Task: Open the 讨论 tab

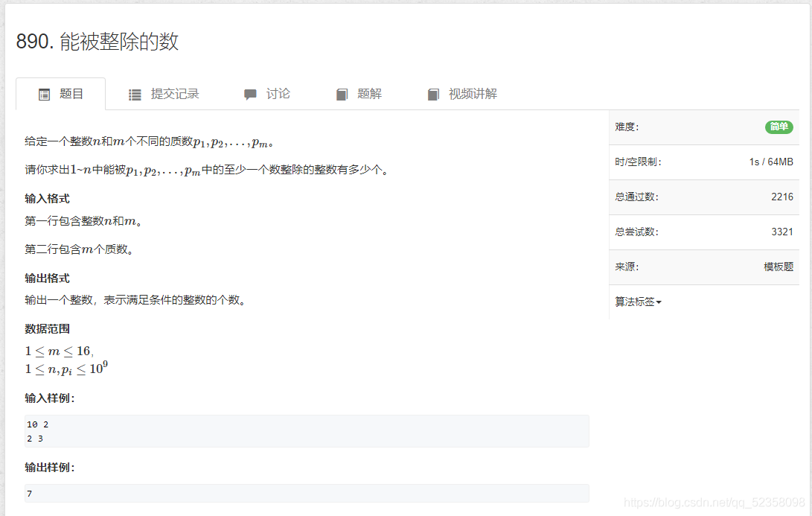Action: click(266, 94)
